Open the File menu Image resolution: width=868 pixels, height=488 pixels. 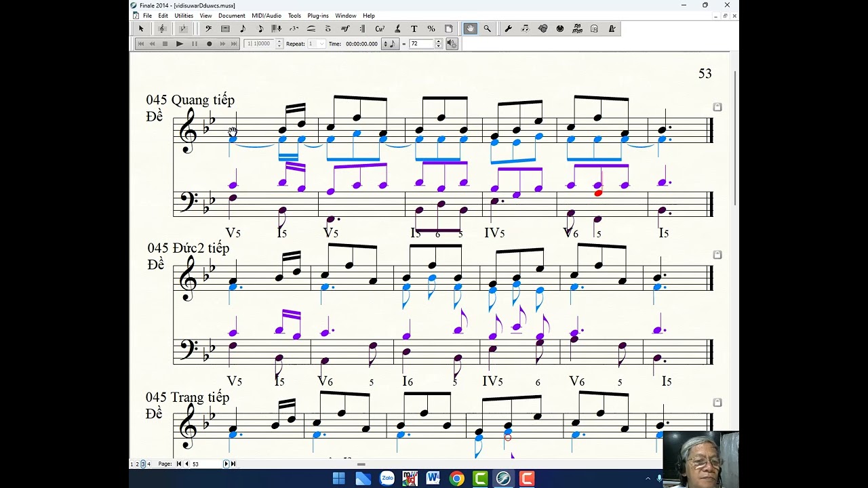point(147,16)
